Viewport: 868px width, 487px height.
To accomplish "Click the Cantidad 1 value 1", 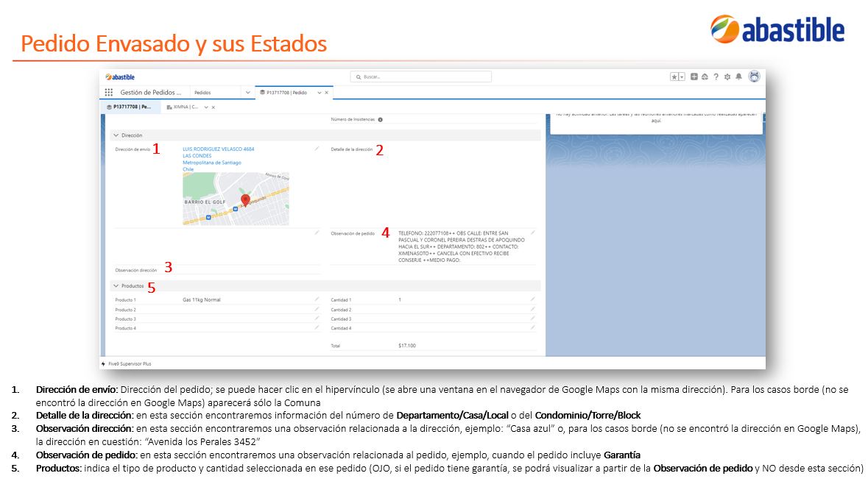I will [x=400, y=300].
